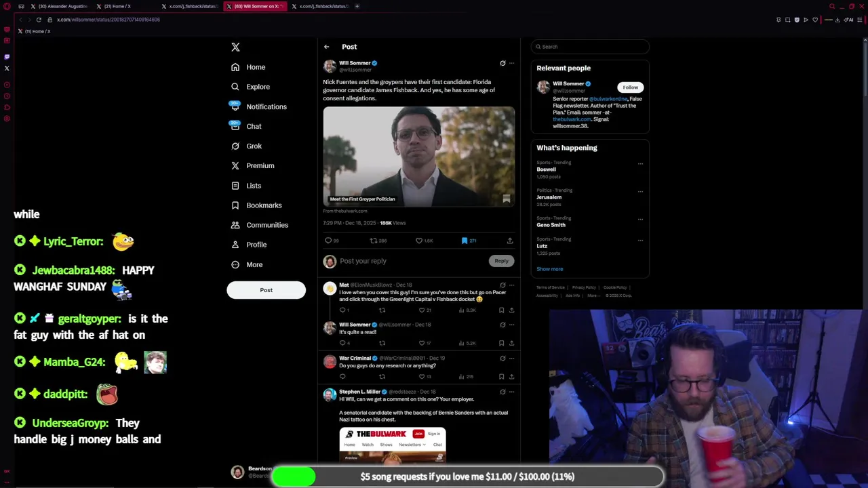Focus the 'Post your reply' field
Screen dimensions: 868x488
[x=412, y=261]
